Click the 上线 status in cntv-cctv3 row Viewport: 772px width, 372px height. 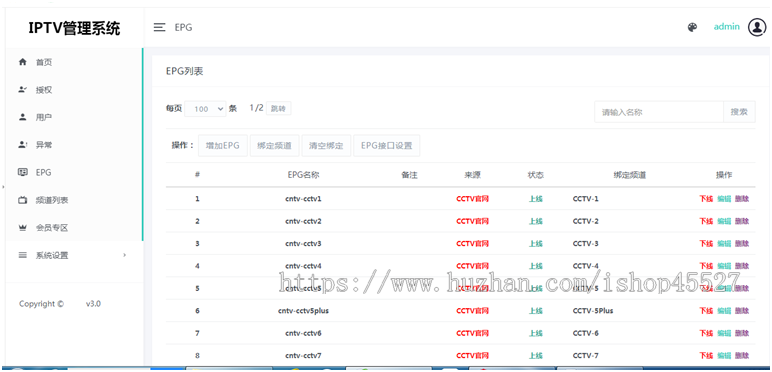point(536,244)
